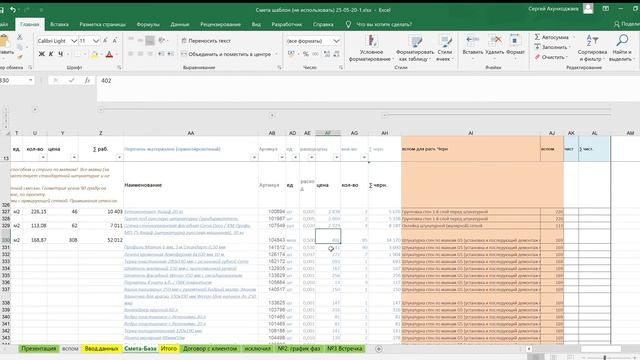Increase cell indent
Image resolution: width=640 pixels, height=360 pixels.
point(171,54)
